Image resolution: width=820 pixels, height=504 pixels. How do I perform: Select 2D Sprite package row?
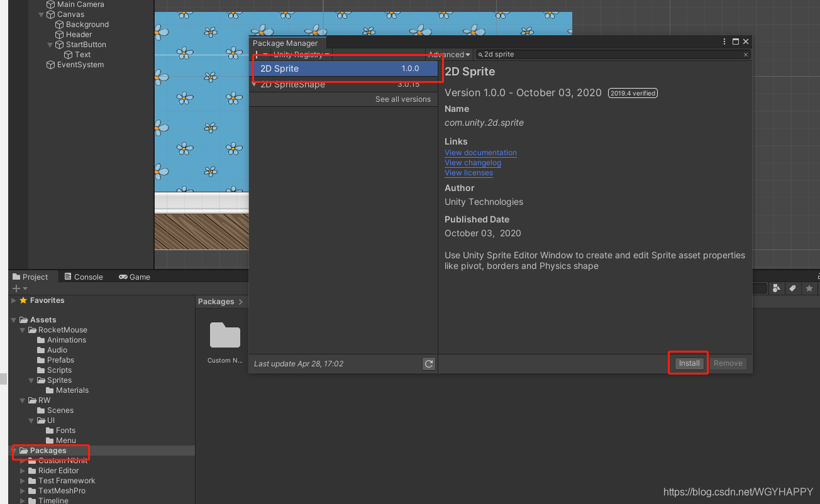343,68
